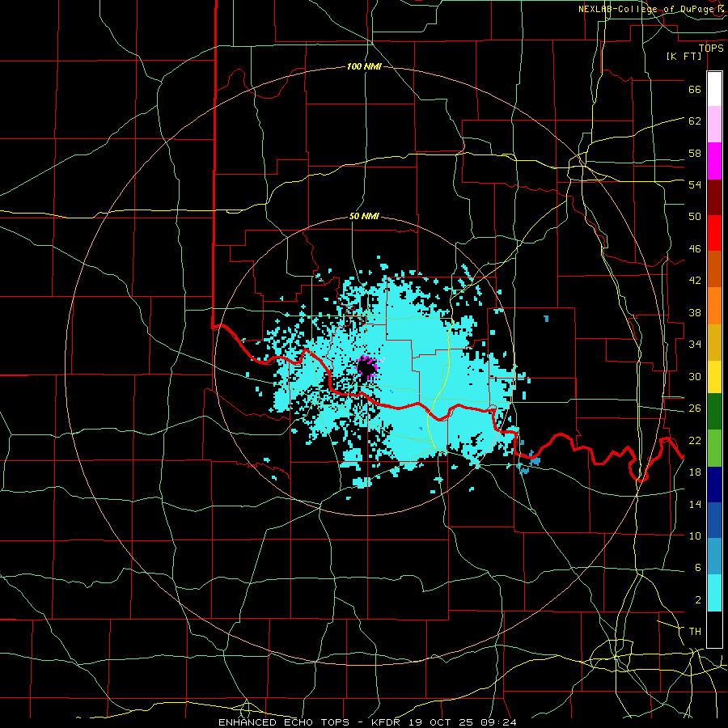728x728 pixels.
Task: Click the legend value 62
Action: (x=695, y=121)
